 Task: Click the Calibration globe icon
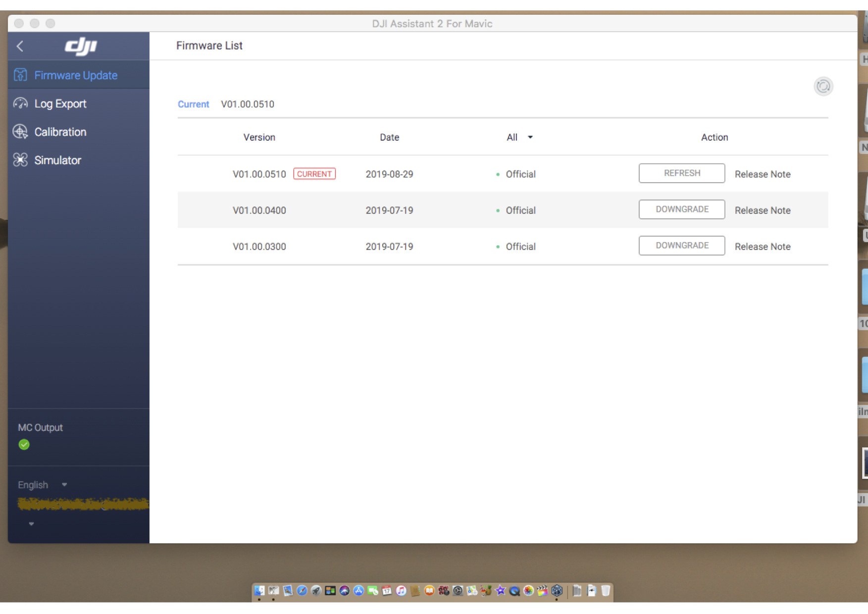point(20,132)
